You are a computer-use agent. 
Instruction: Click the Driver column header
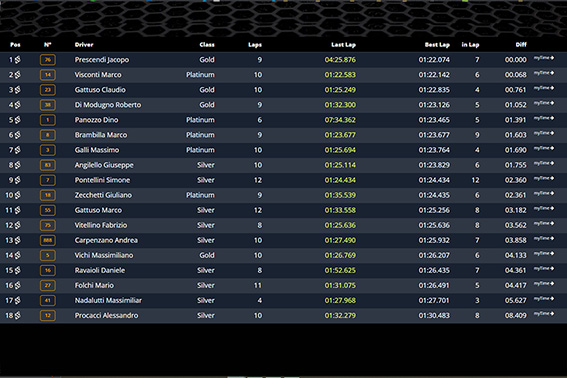(x=84, y=45)
